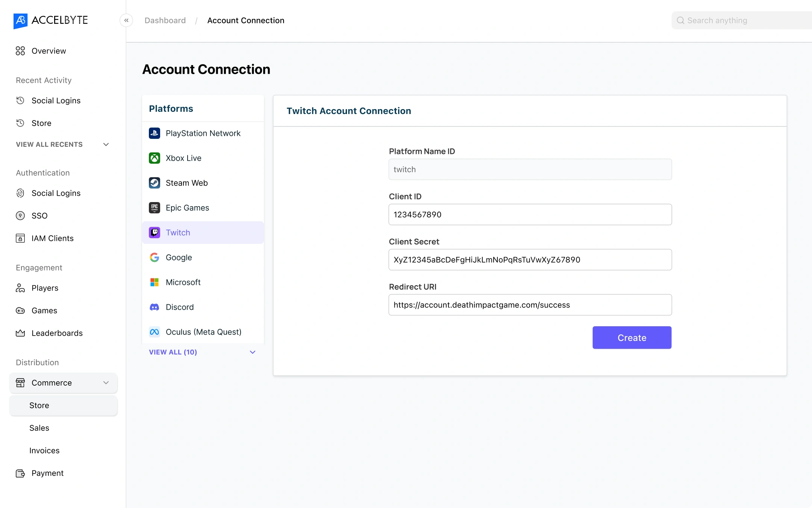Open IAM Clients in Authentication section
The image size is (812, 508).
(52, 238)
